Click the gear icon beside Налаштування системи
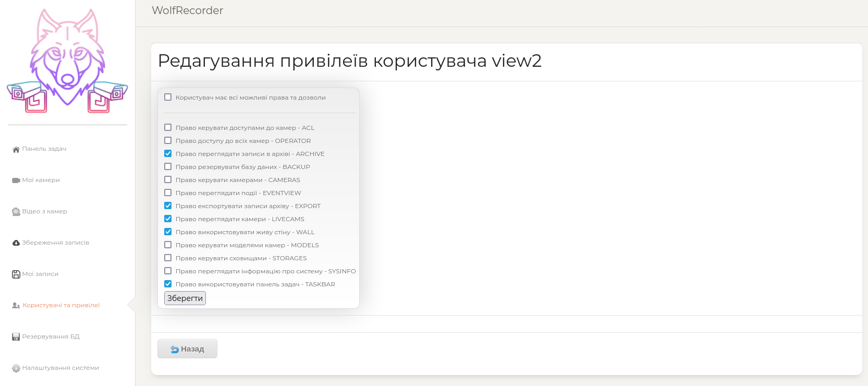 pyautogui.click(x=16, y=368)
